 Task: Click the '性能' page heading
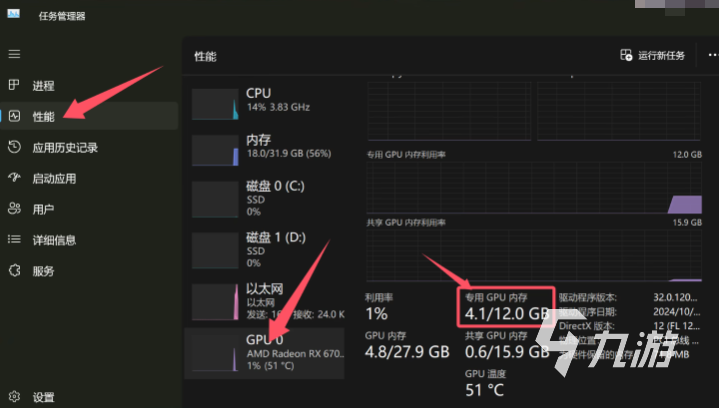point(205,56)
